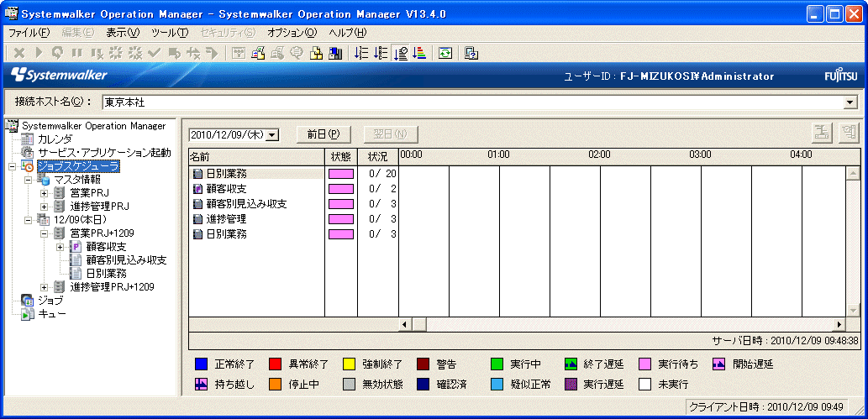This screenshot has width=868, height=419.
Task: Open the grayed 編集(E) menu
Action: (x=78, y=33)
